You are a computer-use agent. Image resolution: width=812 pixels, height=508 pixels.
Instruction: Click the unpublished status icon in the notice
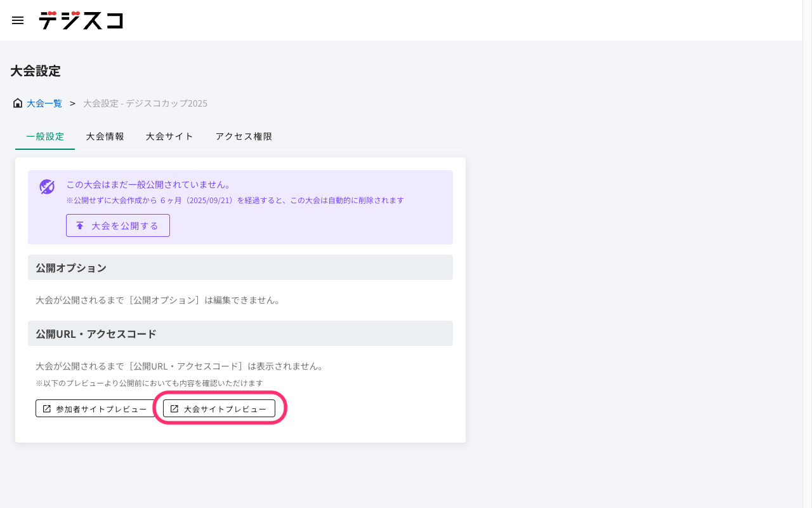[47, 187]
